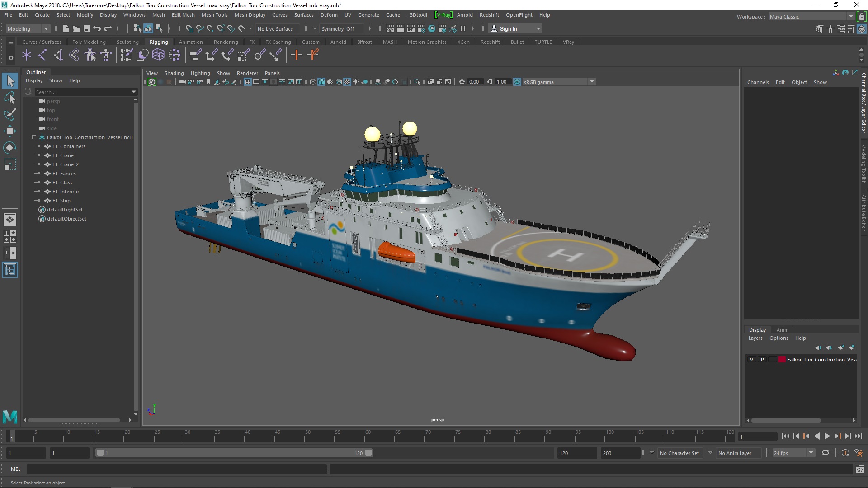The width and height of the screenshot is (868, 488).
Task: Click the MEL script type label
Action: 16,469
